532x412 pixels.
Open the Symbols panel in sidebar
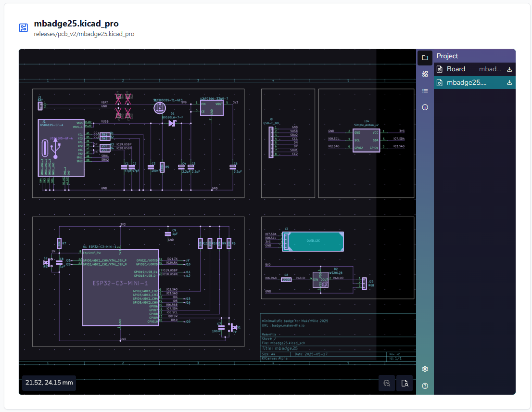click(425, 74)
